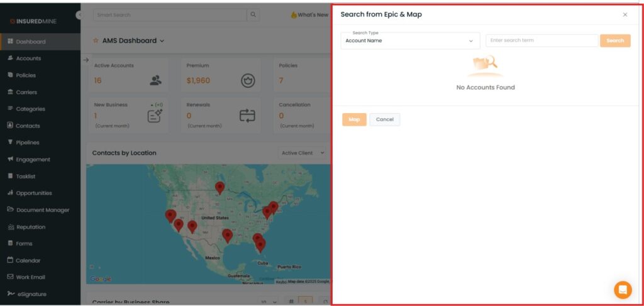644x306 pixels.
Task: Click the eSignature icon in sidebar
Action: pos(11,293)
